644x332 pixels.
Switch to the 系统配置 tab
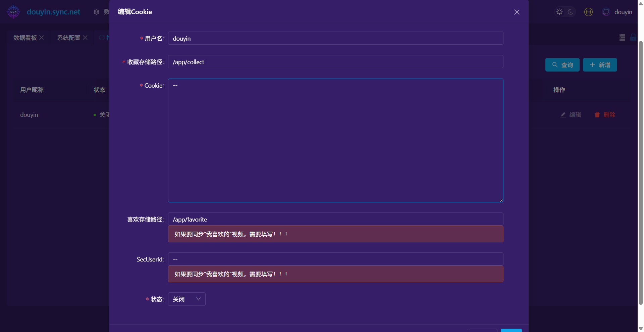[69, 38]
